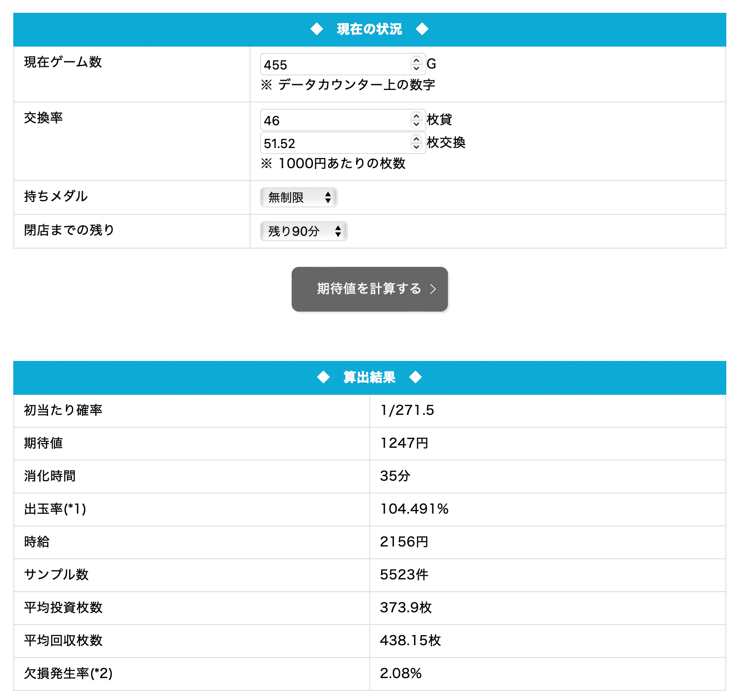The width and height of the screenshot is (735, 700).
Task: Click the diamond icon beside 現在の状況 heading
Action: (316, 29)
